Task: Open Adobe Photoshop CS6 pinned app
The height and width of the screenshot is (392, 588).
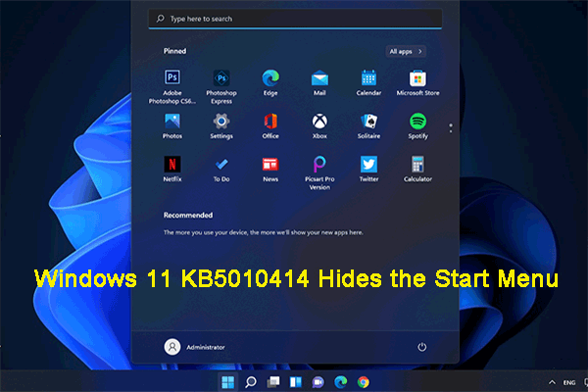Action: click(x=172, y=86)
